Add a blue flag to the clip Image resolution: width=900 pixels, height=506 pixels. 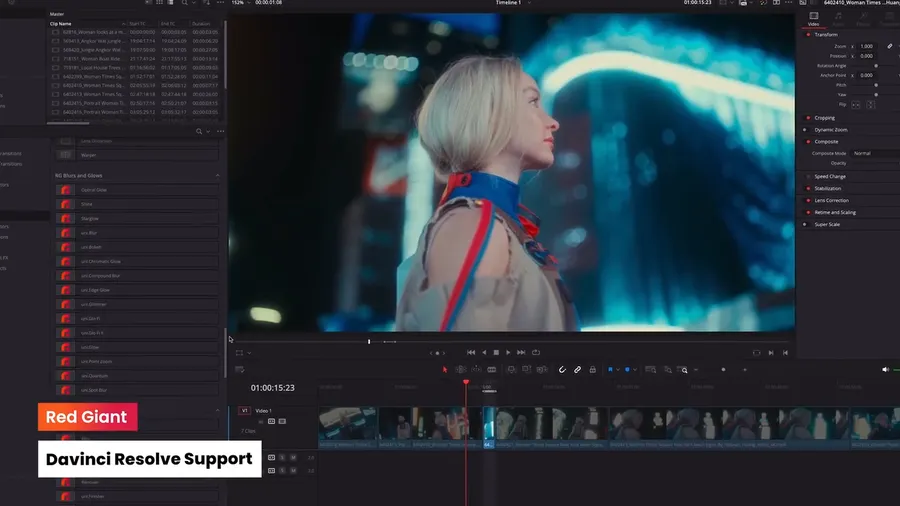pos(610,369)
